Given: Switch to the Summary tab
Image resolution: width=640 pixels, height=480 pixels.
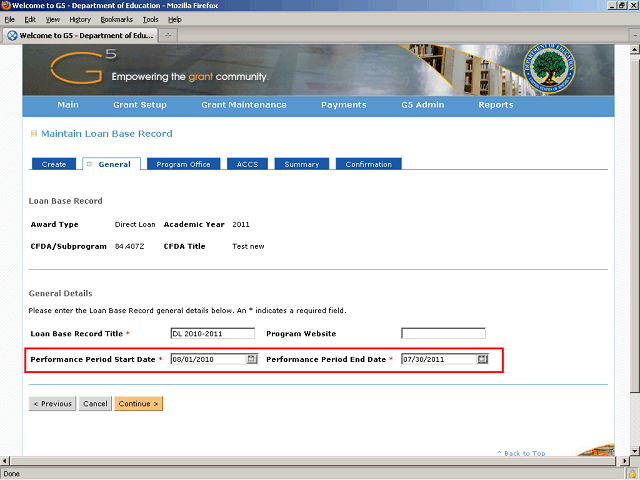Looking at the screenshot, I should tap(302, 164).
